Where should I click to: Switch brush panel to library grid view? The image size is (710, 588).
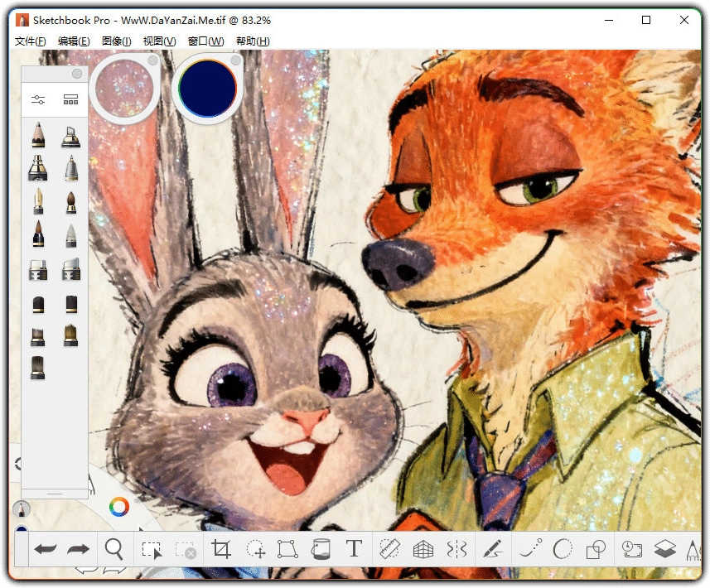[71, 99]
